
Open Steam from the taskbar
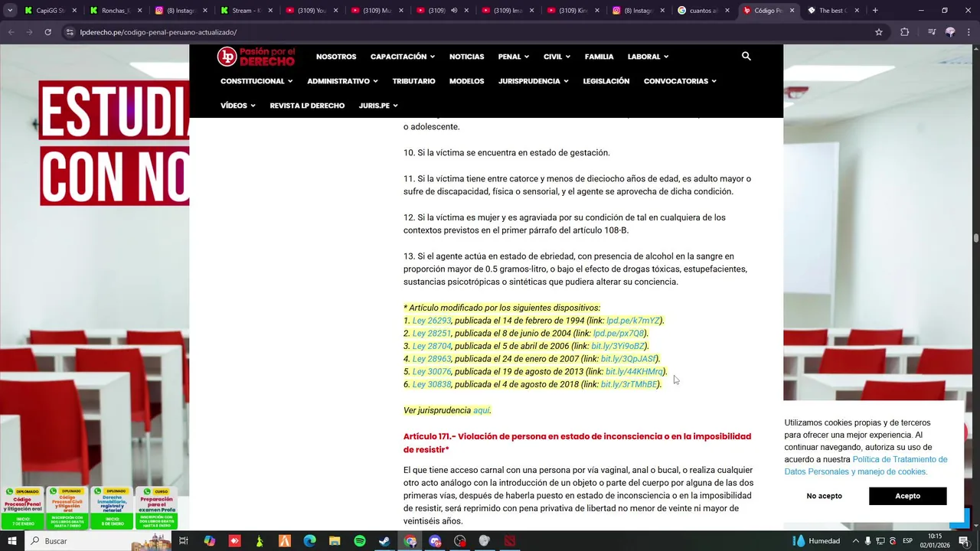pyautogui.click(x=384, y=541)
